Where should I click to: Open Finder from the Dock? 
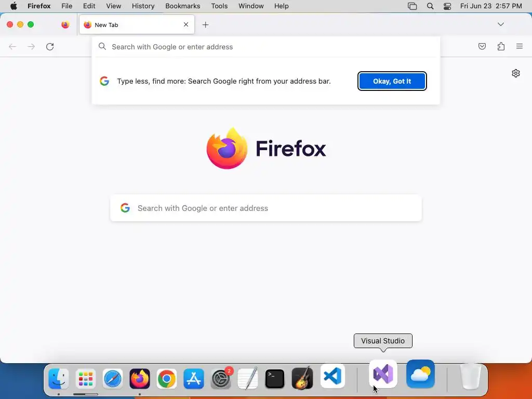coord(59,379)
